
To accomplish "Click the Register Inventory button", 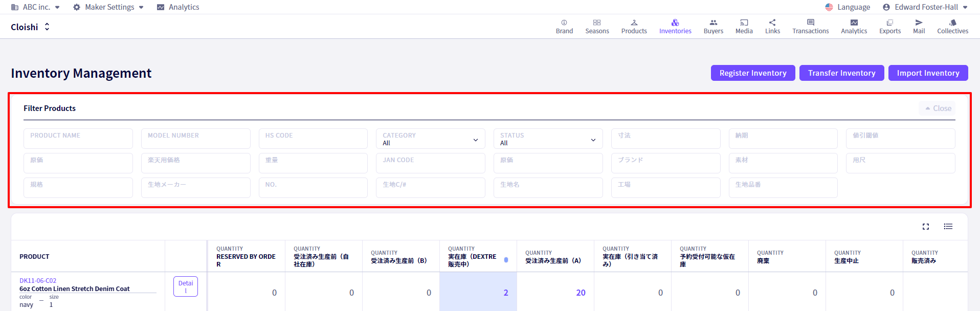I will 753,73.
